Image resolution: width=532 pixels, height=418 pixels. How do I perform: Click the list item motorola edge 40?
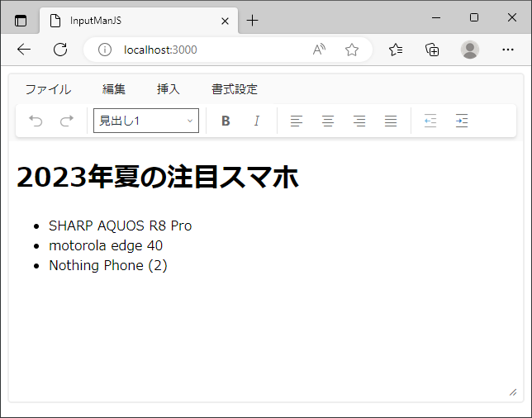click(106, 245)
